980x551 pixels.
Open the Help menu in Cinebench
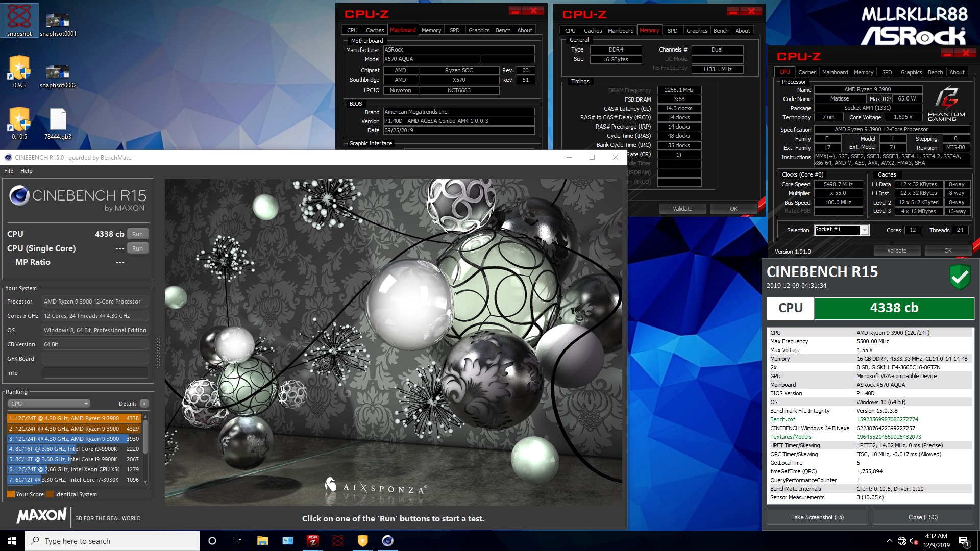(x=27, y=171)
